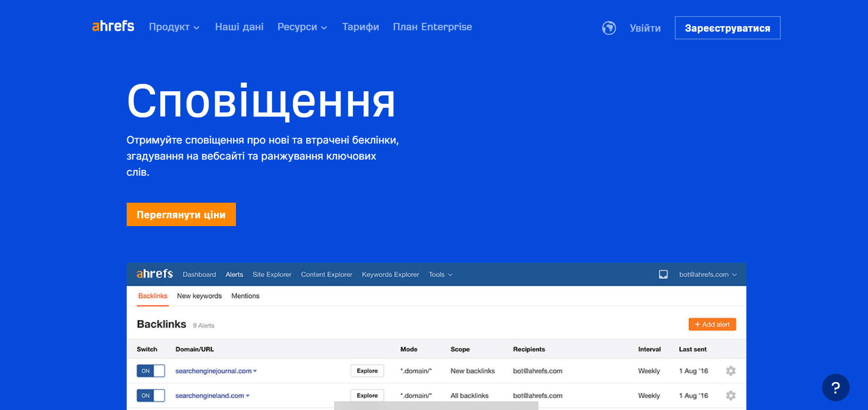Click the Last sent column header
Screen dimensions: 868x410
pos(693,349)
